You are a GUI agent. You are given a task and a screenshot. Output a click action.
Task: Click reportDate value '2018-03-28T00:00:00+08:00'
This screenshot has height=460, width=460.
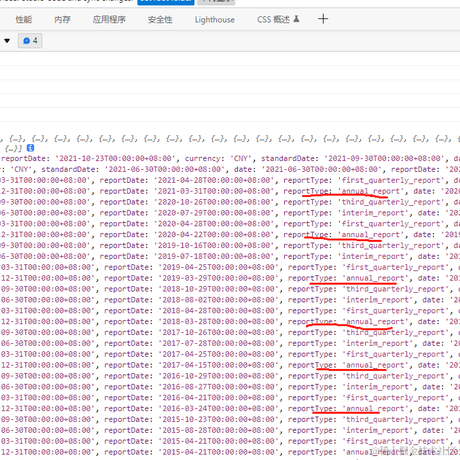click(x=219, y=322)
